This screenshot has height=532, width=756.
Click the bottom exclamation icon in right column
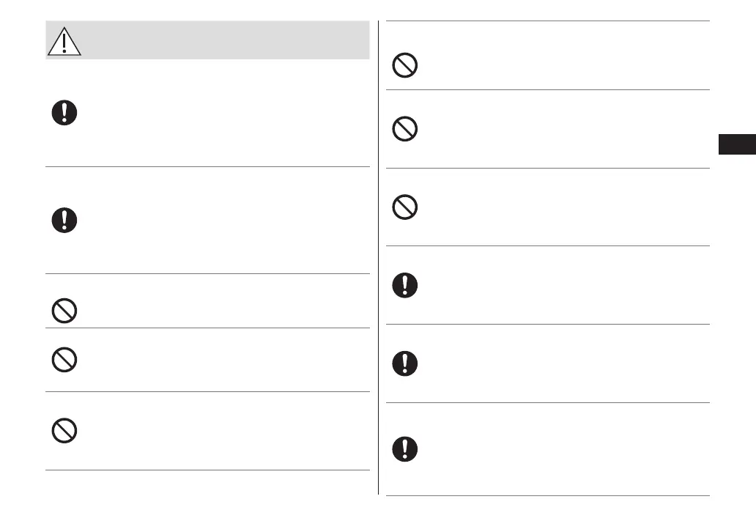405,448
